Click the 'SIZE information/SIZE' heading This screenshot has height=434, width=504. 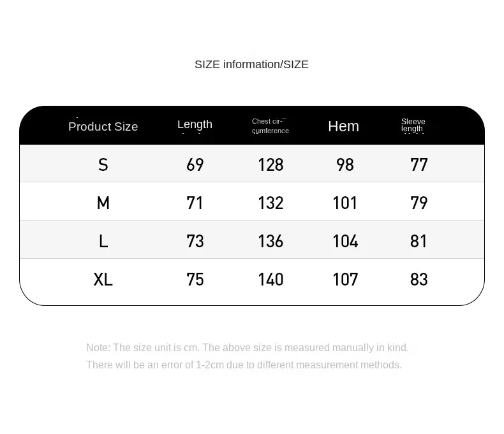click(251, 64)
